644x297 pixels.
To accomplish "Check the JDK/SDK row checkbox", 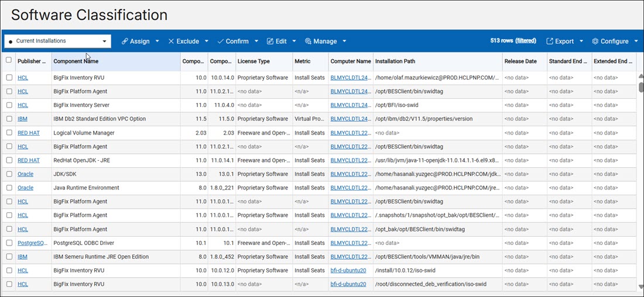I will [9, 174].
